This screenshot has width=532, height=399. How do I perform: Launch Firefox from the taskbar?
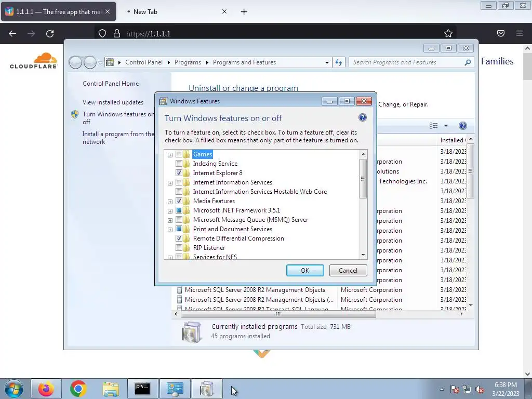coord(46,389)
